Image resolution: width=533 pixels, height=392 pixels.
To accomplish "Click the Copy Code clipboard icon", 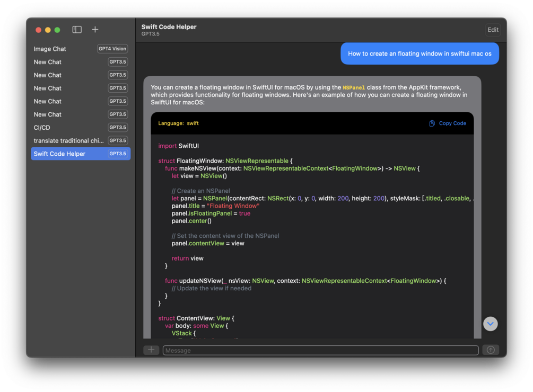I will tap(432, 123).
